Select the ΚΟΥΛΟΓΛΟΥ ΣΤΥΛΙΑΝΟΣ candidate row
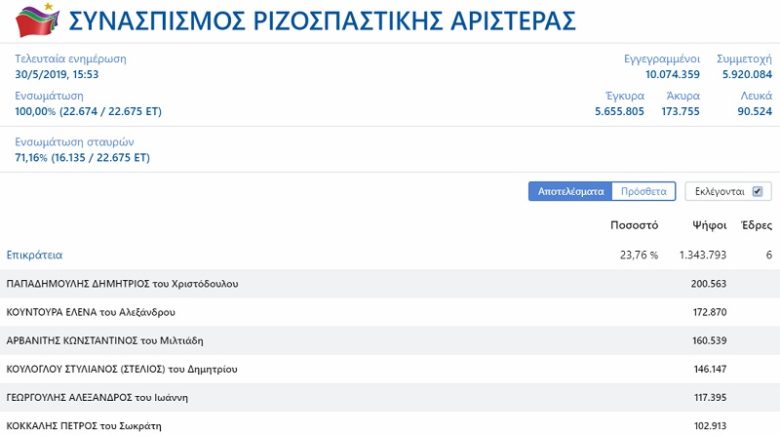Screen dimensions: 780x435 click(x=390, y=369)
